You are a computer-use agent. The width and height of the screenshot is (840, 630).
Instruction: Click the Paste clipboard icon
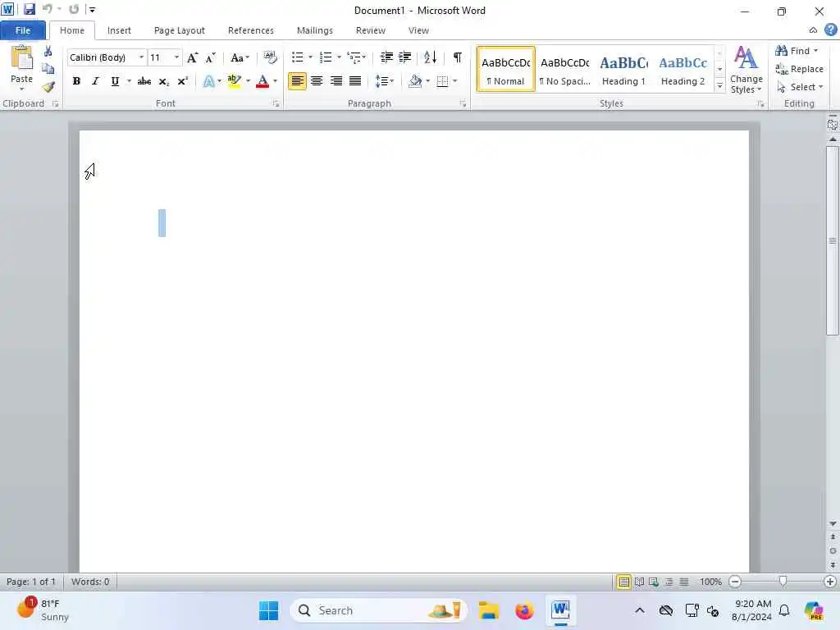21,58
